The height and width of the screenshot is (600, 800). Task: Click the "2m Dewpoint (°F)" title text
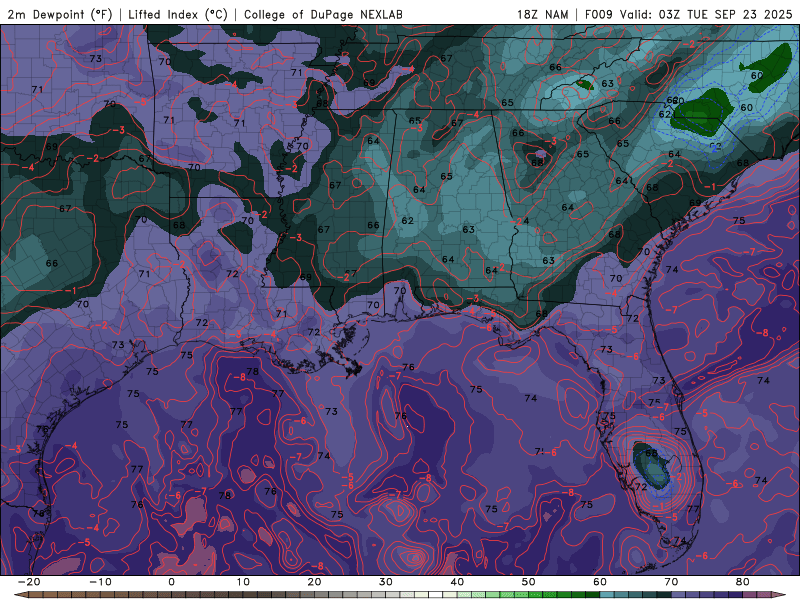[60, 15]
